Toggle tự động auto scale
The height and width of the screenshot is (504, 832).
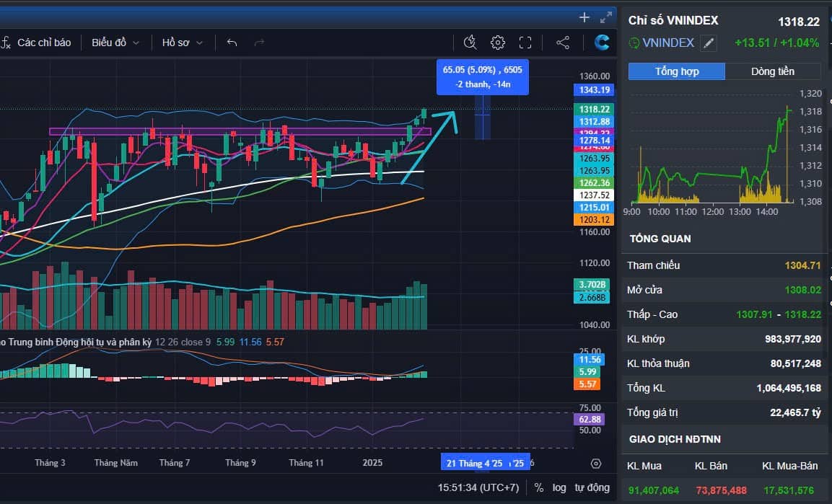pos(592,487)
